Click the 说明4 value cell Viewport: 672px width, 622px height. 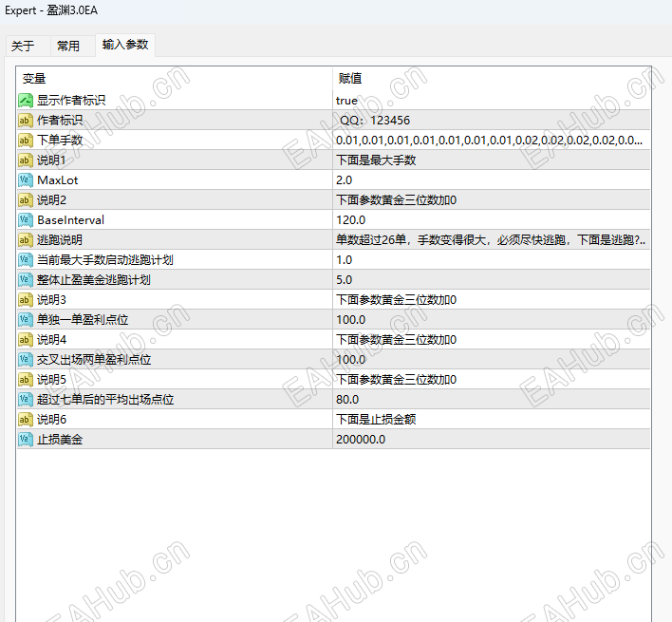[x=492, y=340]
